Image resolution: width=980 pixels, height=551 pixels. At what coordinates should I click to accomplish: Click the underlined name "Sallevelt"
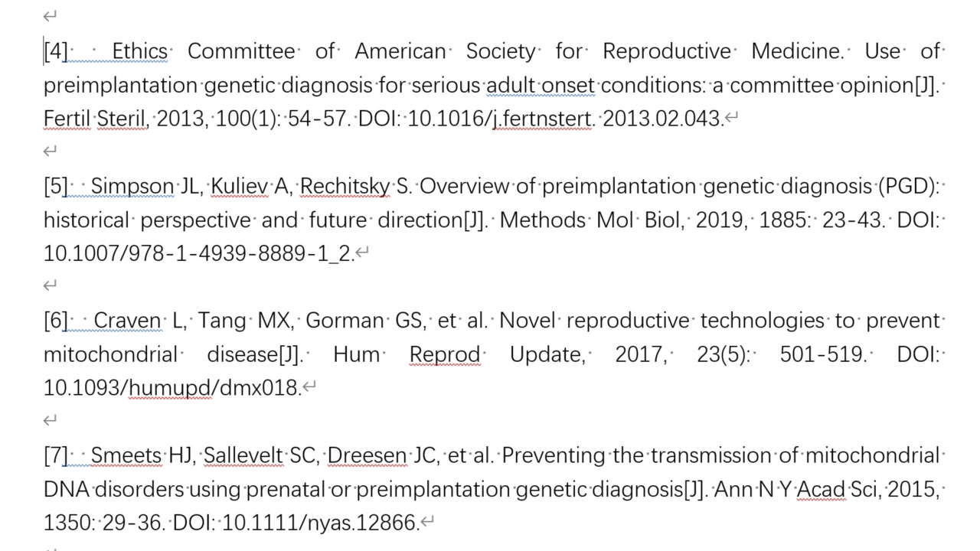pos(243,455)
